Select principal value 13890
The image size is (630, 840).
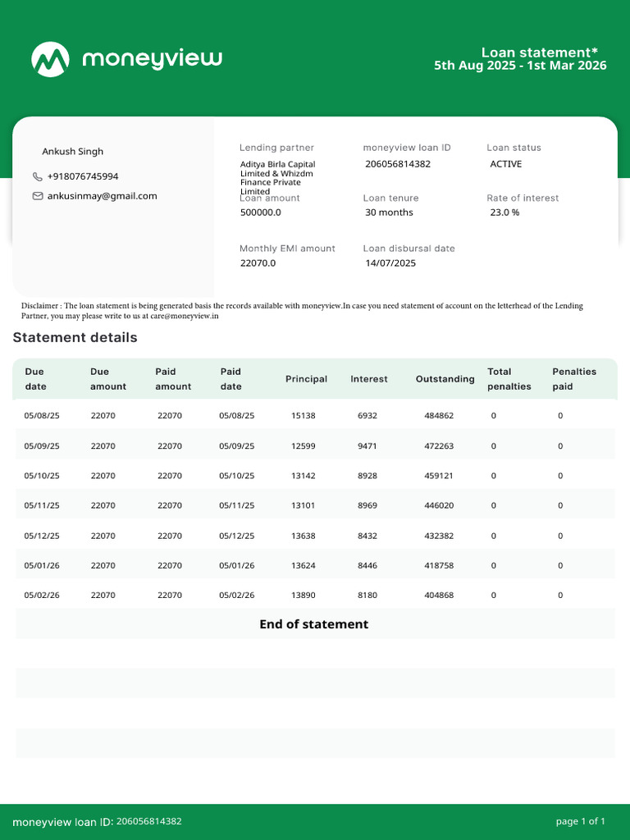coord(304,596)
